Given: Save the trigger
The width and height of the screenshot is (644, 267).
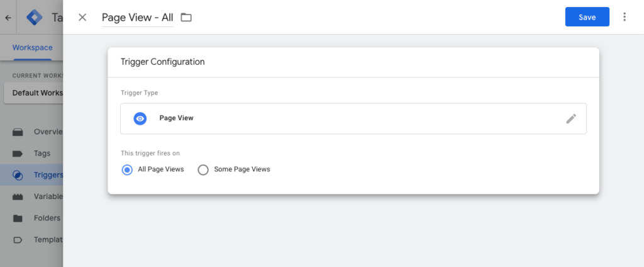Looking at the screenshot, I should click(x=587, y=17).
